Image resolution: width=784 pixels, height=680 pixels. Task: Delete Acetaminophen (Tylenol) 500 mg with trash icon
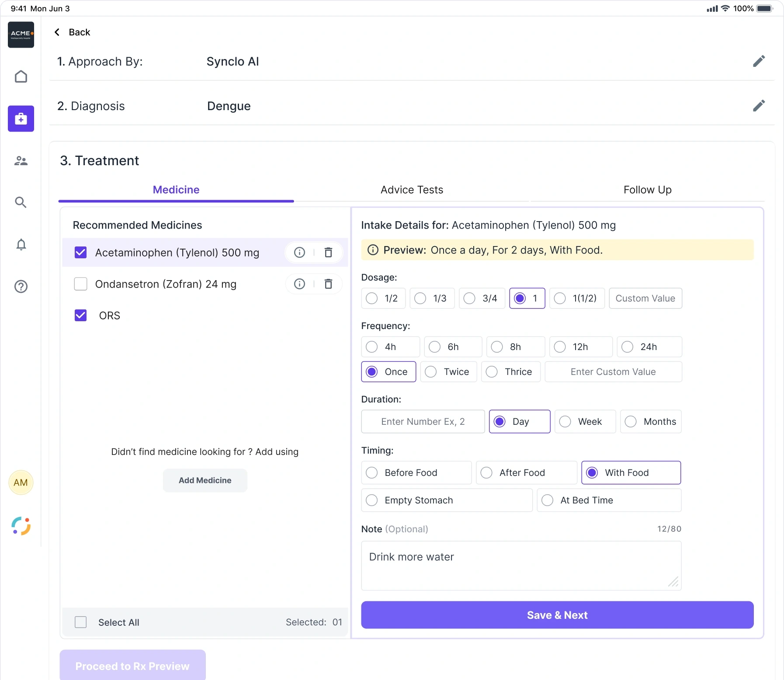328,253
